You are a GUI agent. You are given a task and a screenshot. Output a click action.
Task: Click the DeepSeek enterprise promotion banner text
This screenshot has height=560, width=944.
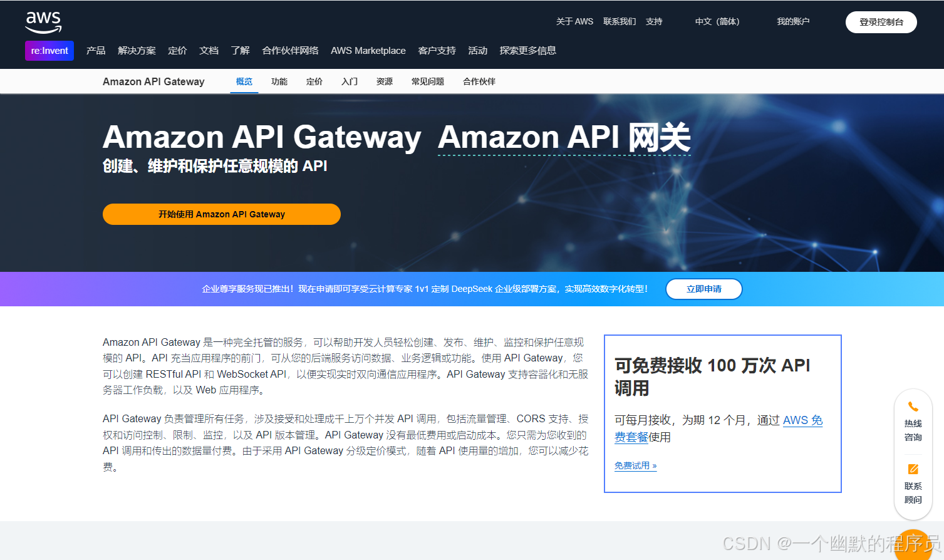click(425, 289)
